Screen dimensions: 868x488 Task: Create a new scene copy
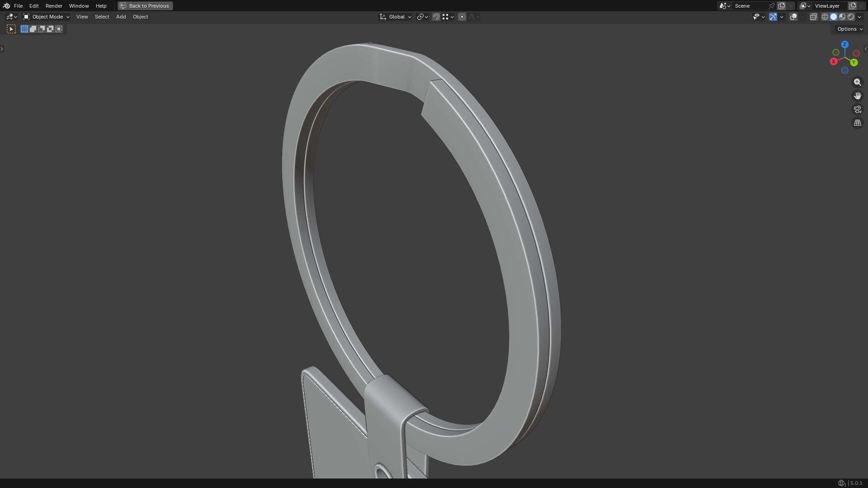pos(782,6)
